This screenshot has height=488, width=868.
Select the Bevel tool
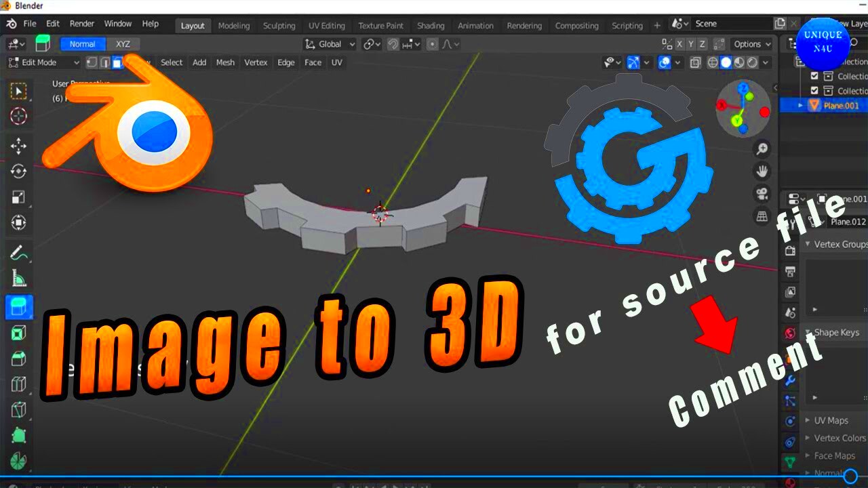(x=18, y=359)
